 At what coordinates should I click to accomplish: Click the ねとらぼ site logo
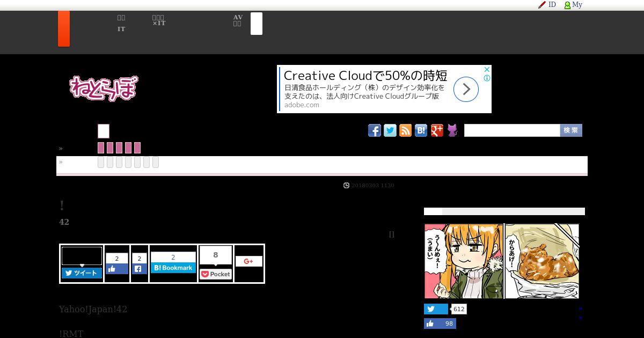(x=104, y=88)
